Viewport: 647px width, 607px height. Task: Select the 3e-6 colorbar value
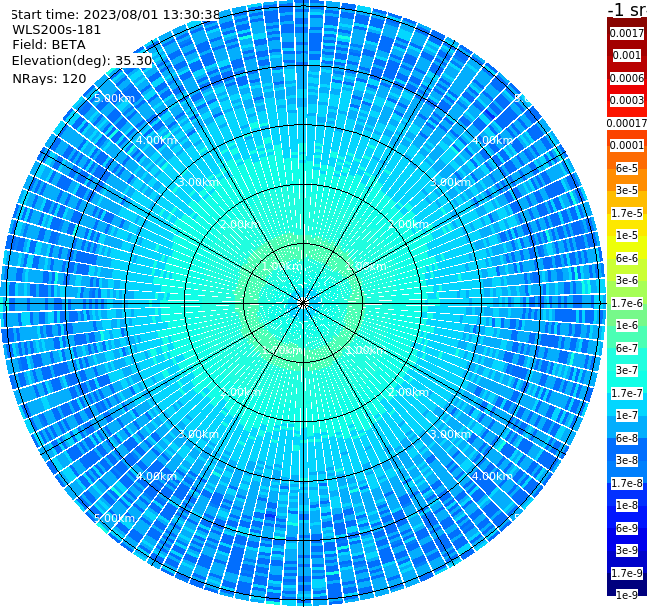pos(627,280)
